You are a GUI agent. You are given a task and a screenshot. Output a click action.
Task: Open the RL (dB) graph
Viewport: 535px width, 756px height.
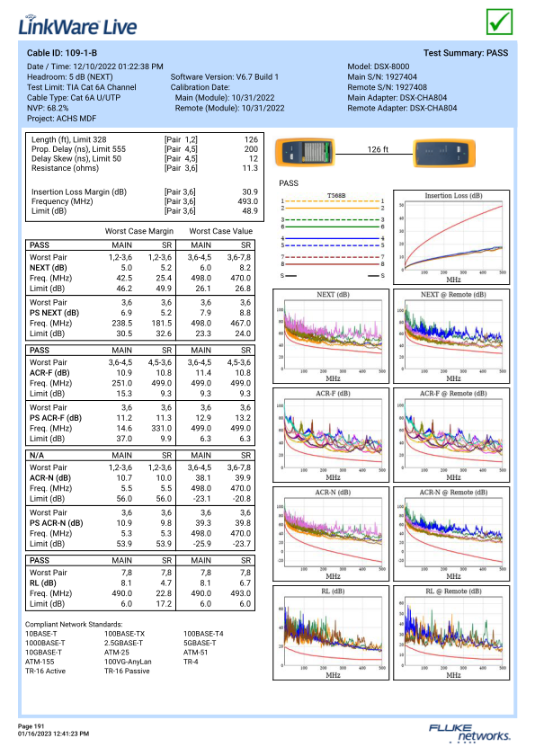pos(331,633)
